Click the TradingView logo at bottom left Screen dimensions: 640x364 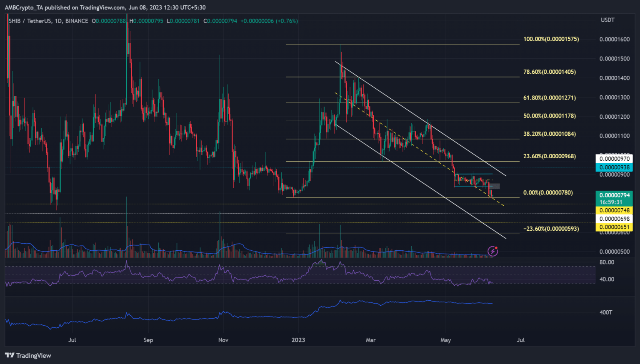coord(28,355)
